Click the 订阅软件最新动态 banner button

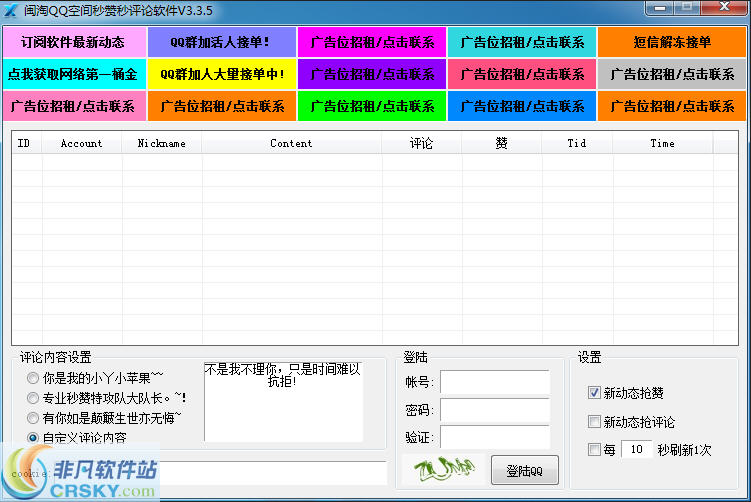click(74, 42)
